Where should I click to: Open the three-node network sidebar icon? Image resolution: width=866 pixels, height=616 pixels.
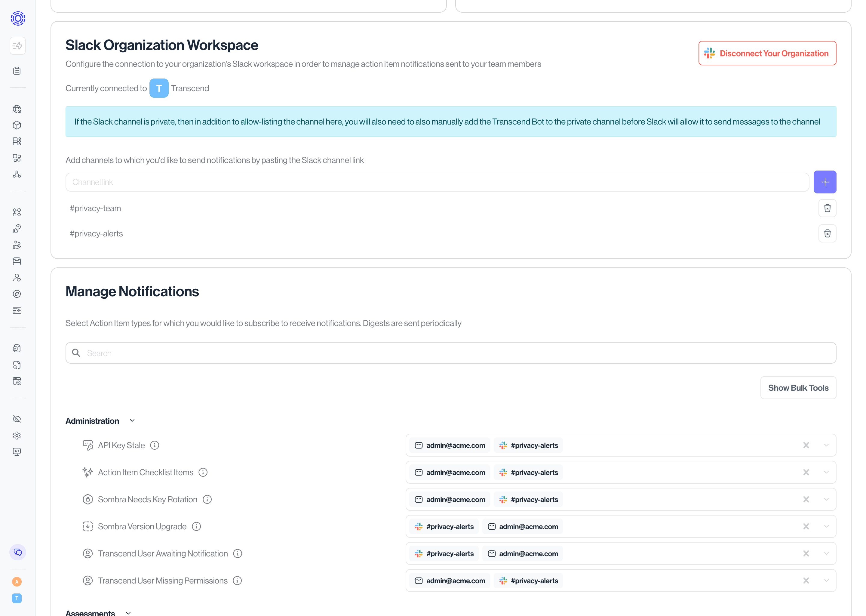click(x=17, y=174)
